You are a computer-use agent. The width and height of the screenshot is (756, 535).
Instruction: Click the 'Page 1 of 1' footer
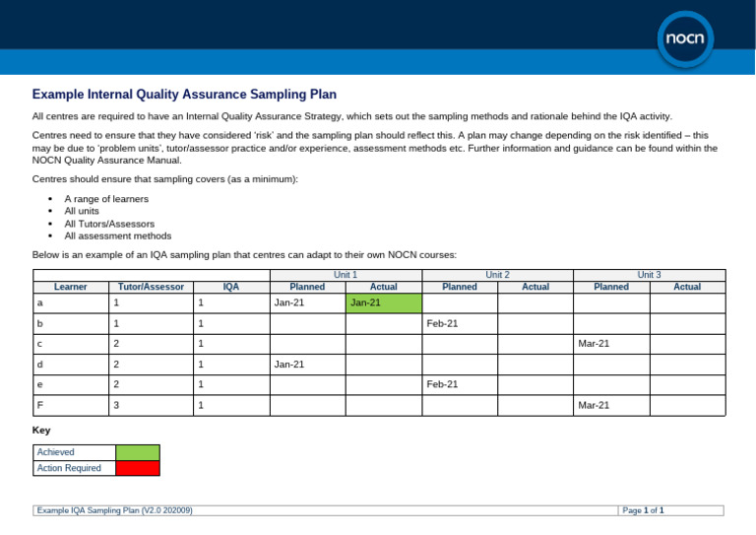point(643,510)
